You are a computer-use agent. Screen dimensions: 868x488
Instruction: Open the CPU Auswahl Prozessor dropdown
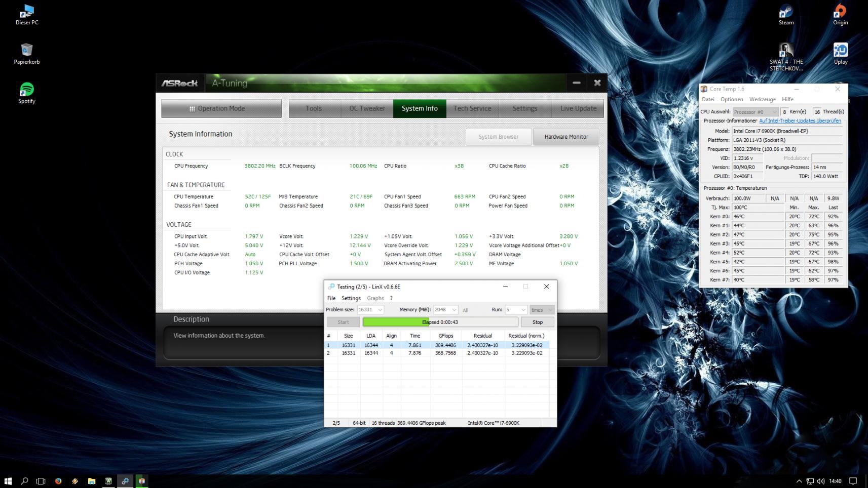tap(755, 112)
